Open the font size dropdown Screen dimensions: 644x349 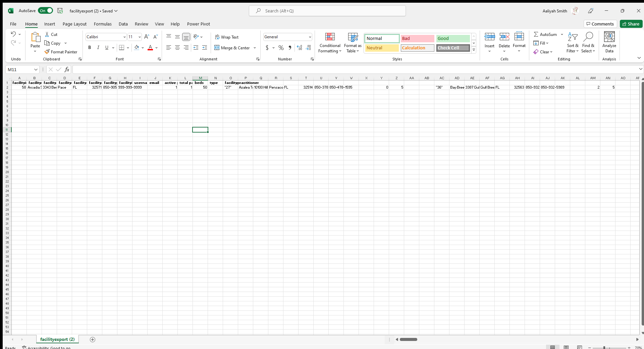pyautogui.click(x=140, y=37)
